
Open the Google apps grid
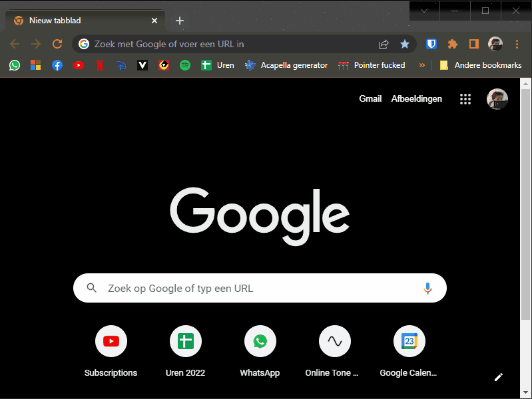coord(465,99)
